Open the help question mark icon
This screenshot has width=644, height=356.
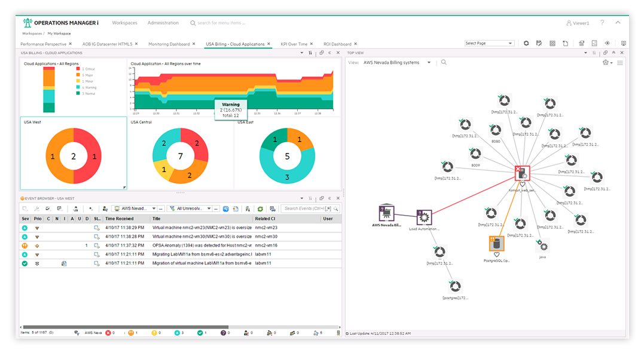(x=602, y=23)
